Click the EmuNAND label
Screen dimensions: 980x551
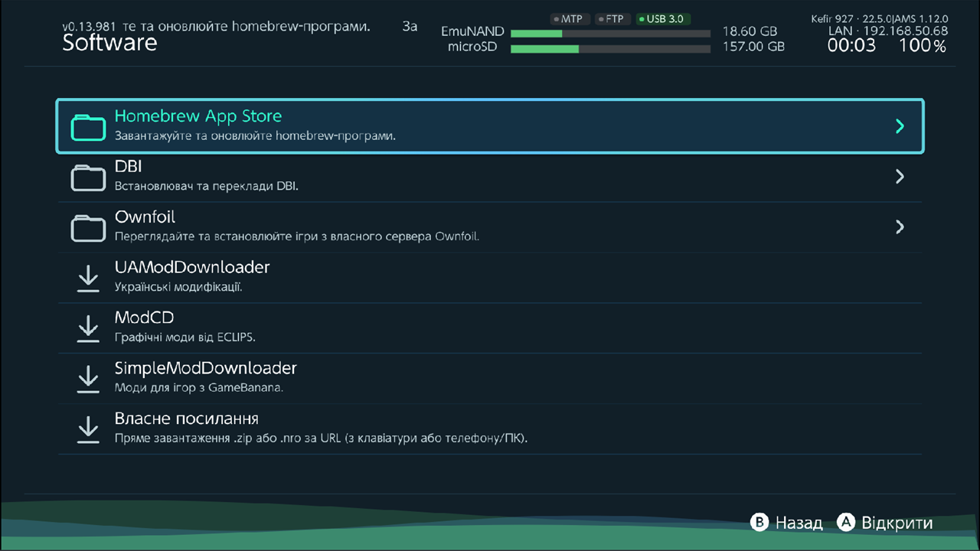[x=472, y=32]
